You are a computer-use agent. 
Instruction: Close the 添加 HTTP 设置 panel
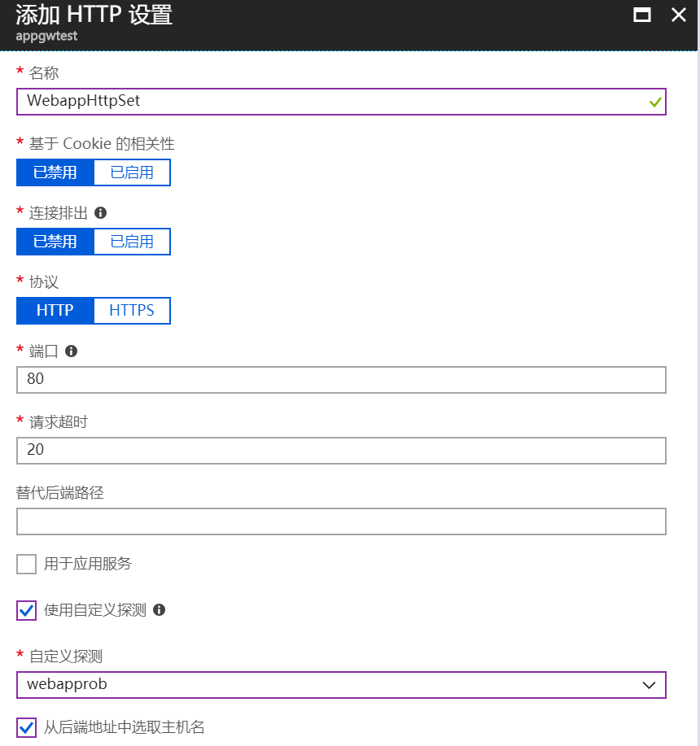click(x=678, y=15)
